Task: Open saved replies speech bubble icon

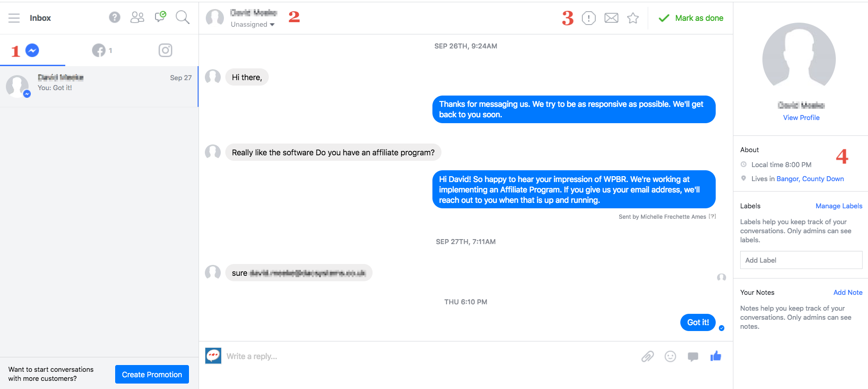Action: coord(693,356)
